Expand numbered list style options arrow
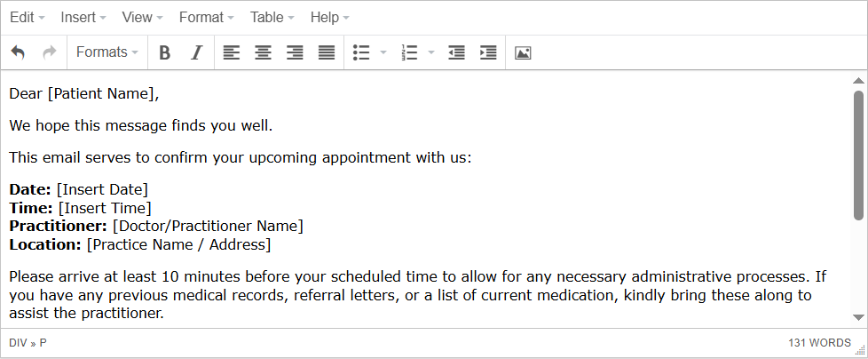The height and width of the screenshot is (359, 868). pyautogui.click(x=431, y=52)
